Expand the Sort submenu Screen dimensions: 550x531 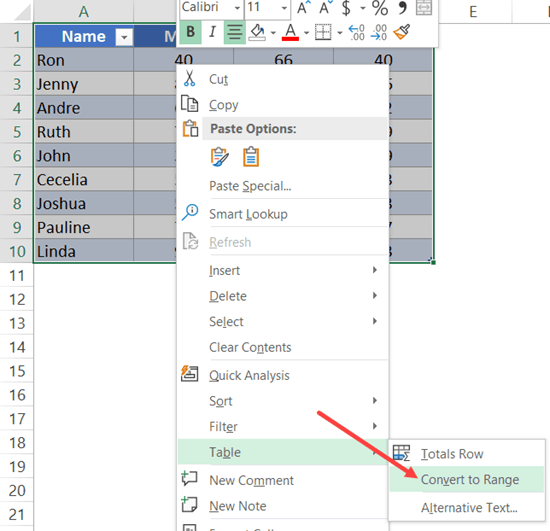283,401
